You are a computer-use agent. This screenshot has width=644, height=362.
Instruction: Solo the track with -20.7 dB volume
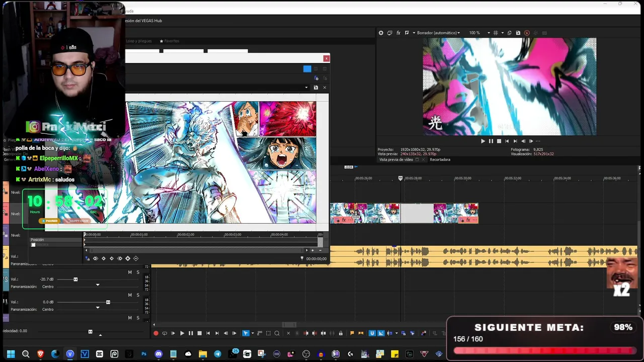(138, 272)
